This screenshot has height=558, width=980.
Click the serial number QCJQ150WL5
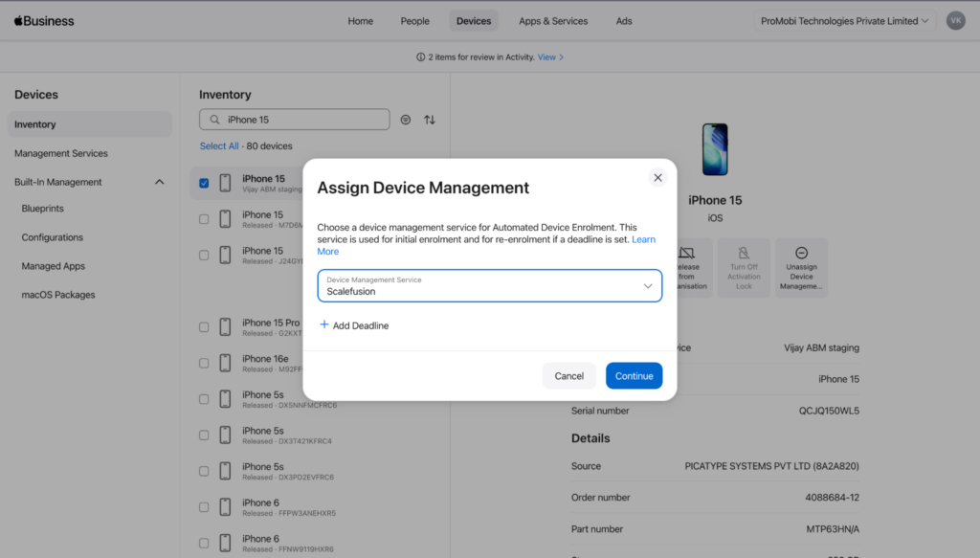tap(829, 411)
